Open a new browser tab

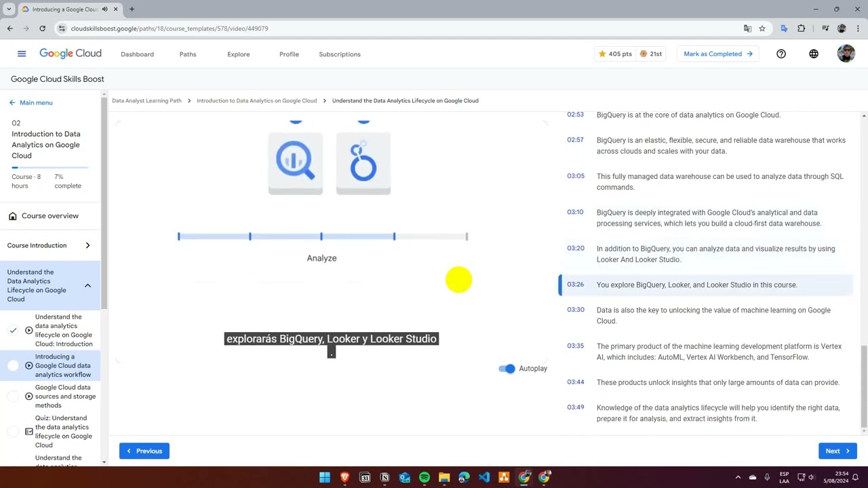132,9
